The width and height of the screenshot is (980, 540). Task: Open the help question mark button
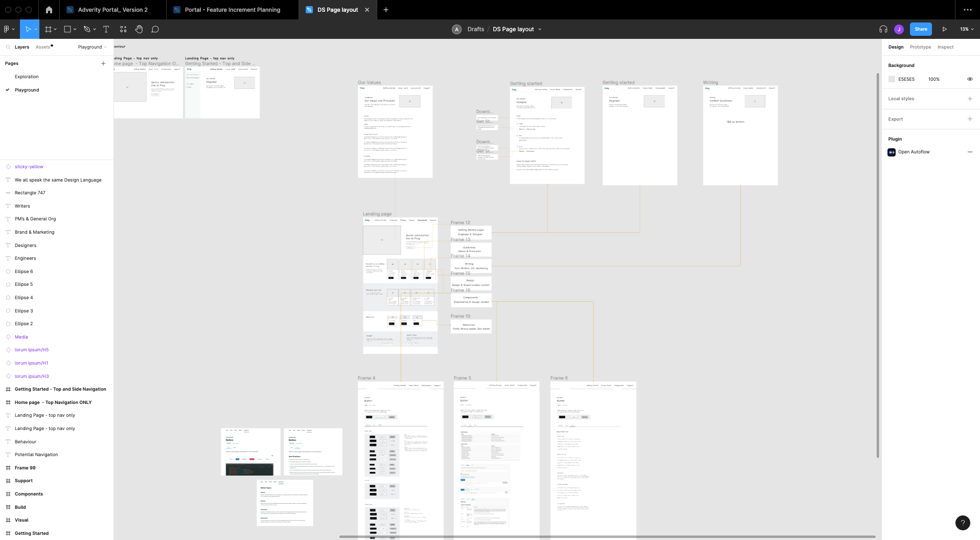[963, 522]
